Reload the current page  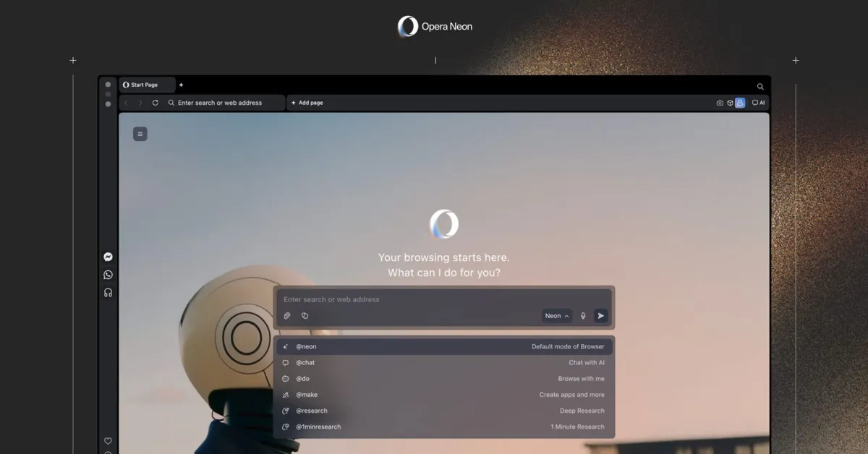point(155,103)
